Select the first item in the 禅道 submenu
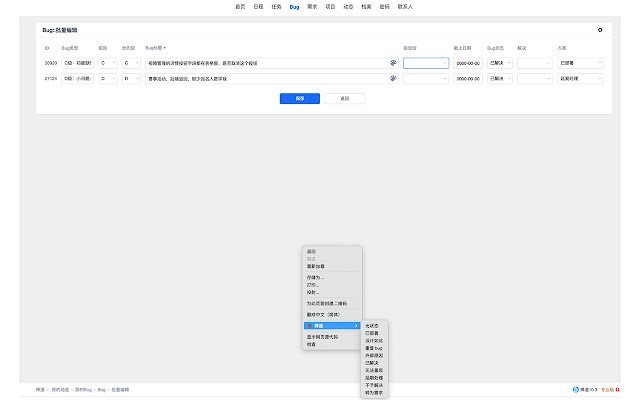The height and width of the screenshot is (400, 640). [374, 326]
